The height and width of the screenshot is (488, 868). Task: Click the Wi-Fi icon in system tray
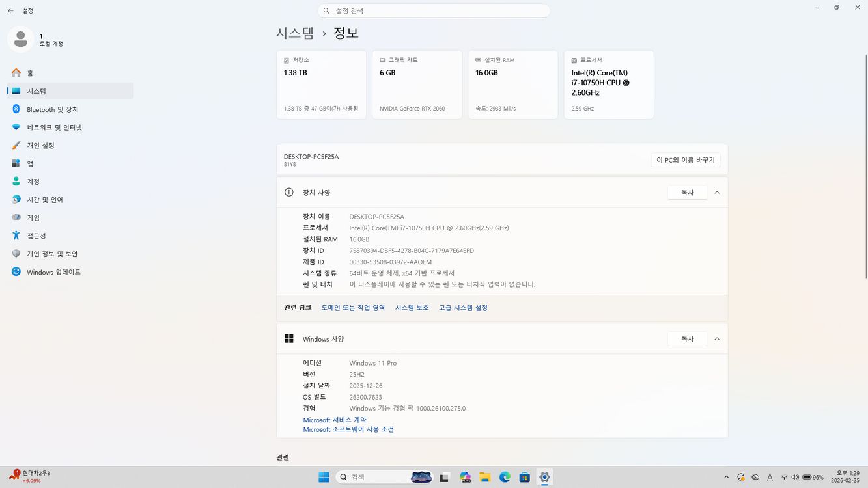784,477
